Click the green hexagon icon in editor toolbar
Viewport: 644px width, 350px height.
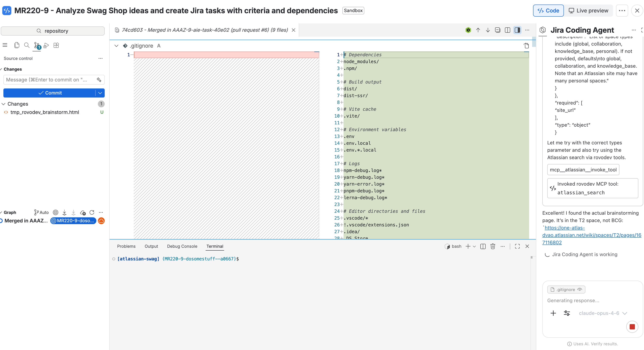click(x=468, y=30)
